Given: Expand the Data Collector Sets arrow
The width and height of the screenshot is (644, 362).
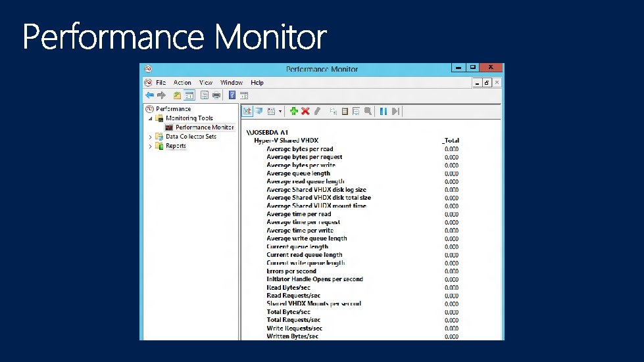Looking at the screenshot, I should (151, 137).
